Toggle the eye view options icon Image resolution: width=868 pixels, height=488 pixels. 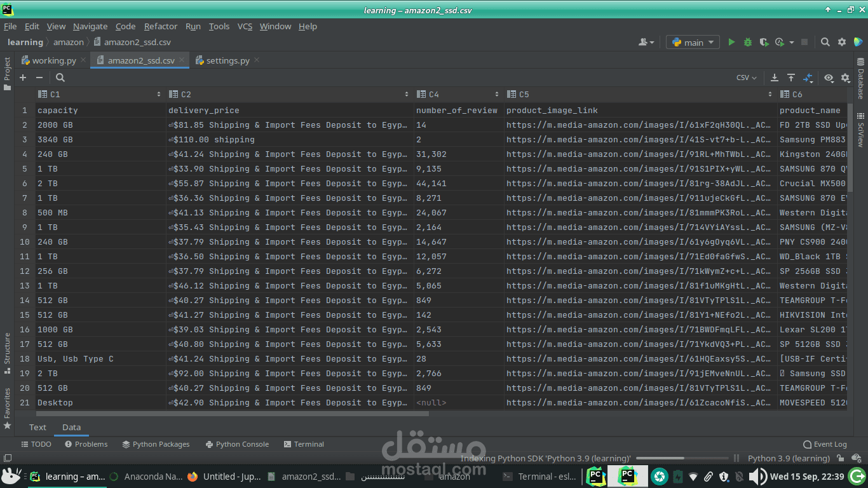[x=829, y=78]
